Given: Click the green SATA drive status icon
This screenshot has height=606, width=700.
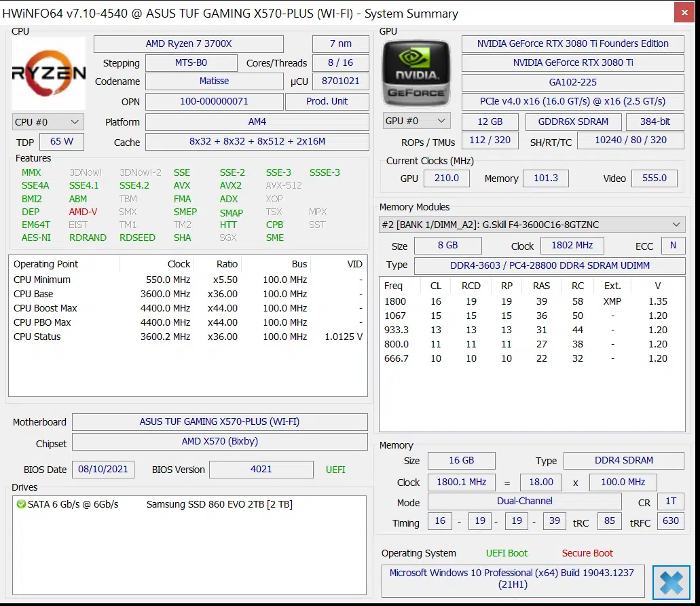Looking at the screenshot, I should pos(21,504).
